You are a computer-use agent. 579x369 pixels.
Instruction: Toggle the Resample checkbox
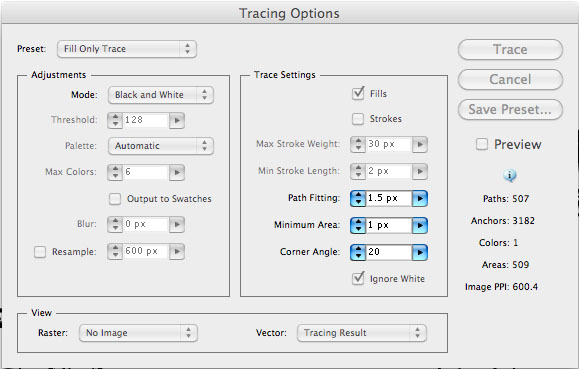click(x=40, y=252)
